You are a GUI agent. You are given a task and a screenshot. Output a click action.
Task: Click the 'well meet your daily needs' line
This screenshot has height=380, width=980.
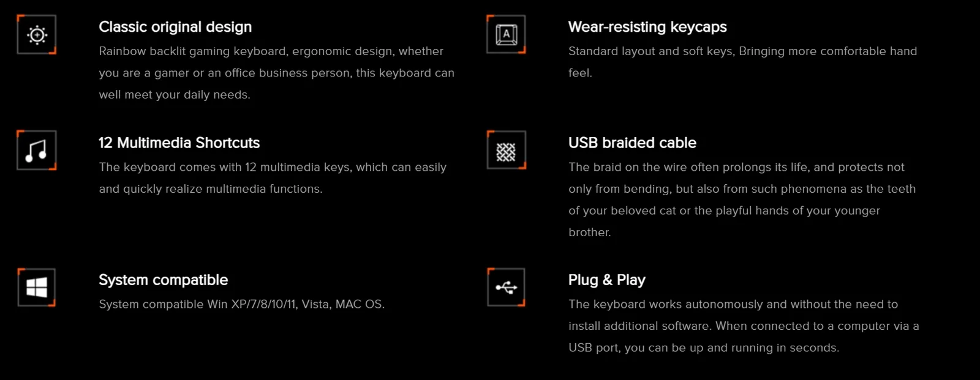click(175, 95)
